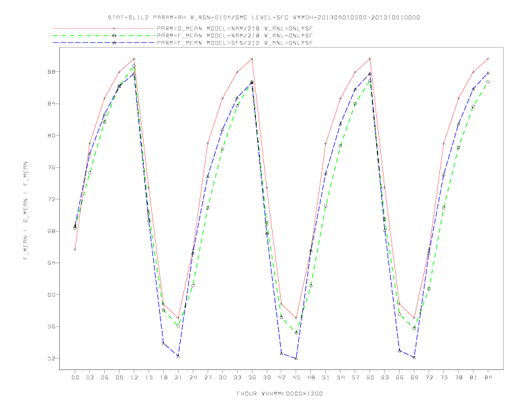Click x-axis forecast hour 30
The width and height of the screenshot is (532, 411).
coord(222,377)
